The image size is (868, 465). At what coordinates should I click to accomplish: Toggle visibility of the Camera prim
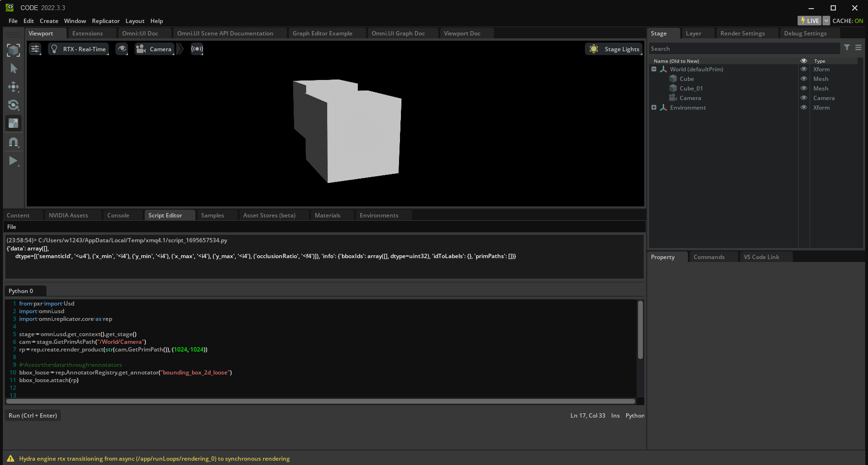(x=804, y=98)
